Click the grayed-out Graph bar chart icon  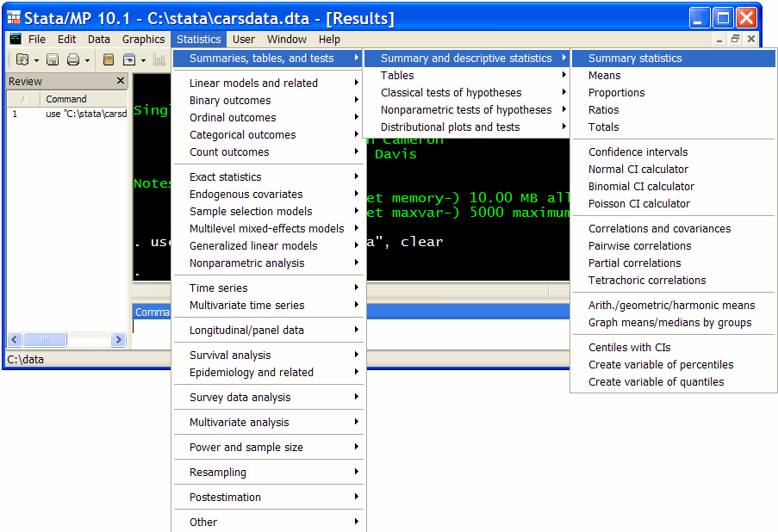[x=159, y=59]
